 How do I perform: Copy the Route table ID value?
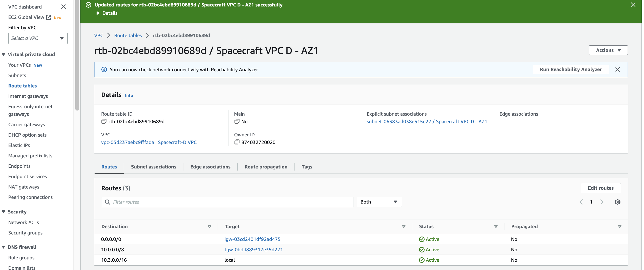[x=104, y=121]
